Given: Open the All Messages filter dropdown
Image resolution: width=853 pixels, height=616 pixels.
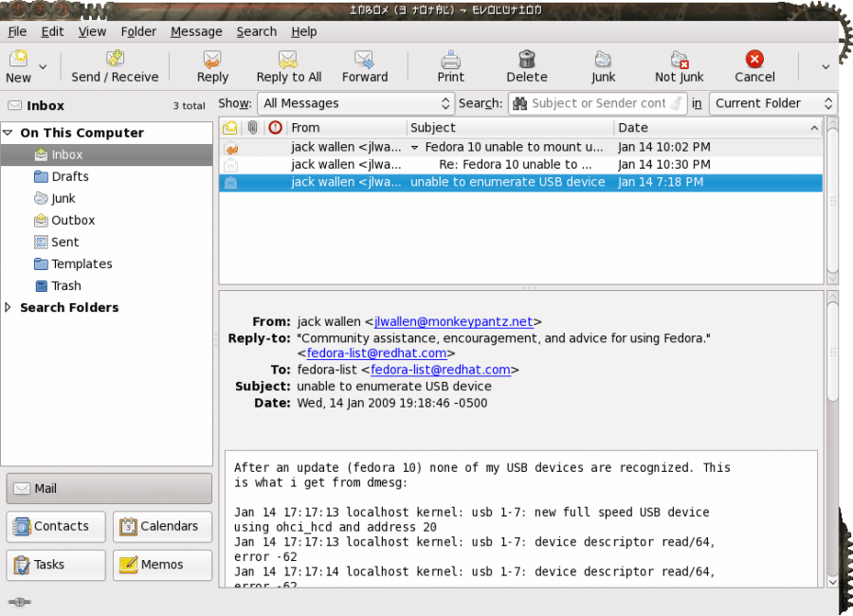Looking at the screenshot, I should coord(355,103).
